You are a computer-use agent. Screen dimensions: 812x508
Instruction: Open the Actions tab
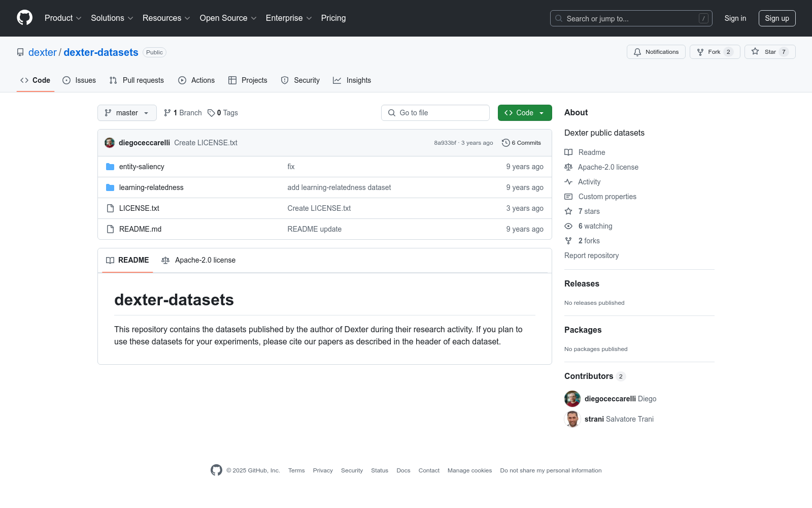[x=196, y=80]
